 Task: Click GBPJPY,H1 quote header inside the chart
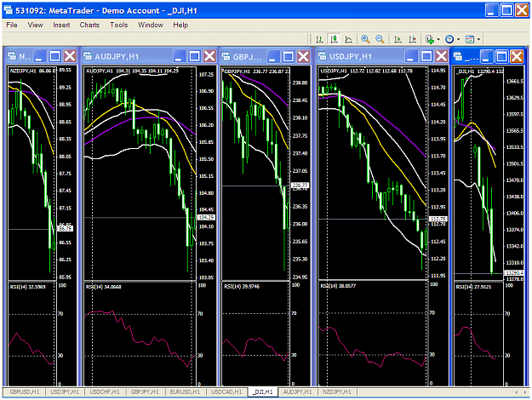256,71
